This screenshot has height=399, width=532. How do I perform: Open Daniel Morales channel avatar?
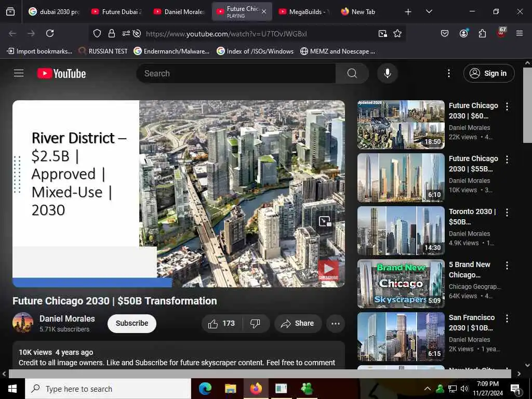tap(23, 323)
